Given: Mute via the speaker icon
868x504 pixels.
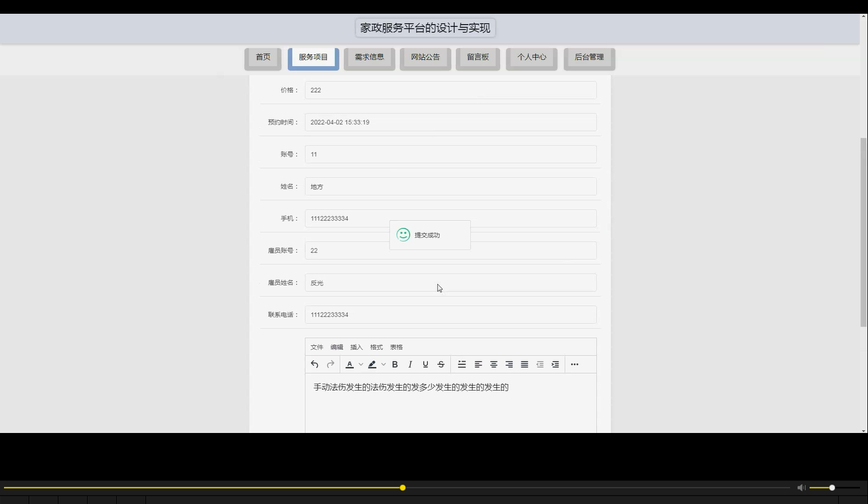Looking at the screenshot, I should click(x=801, y=487).
